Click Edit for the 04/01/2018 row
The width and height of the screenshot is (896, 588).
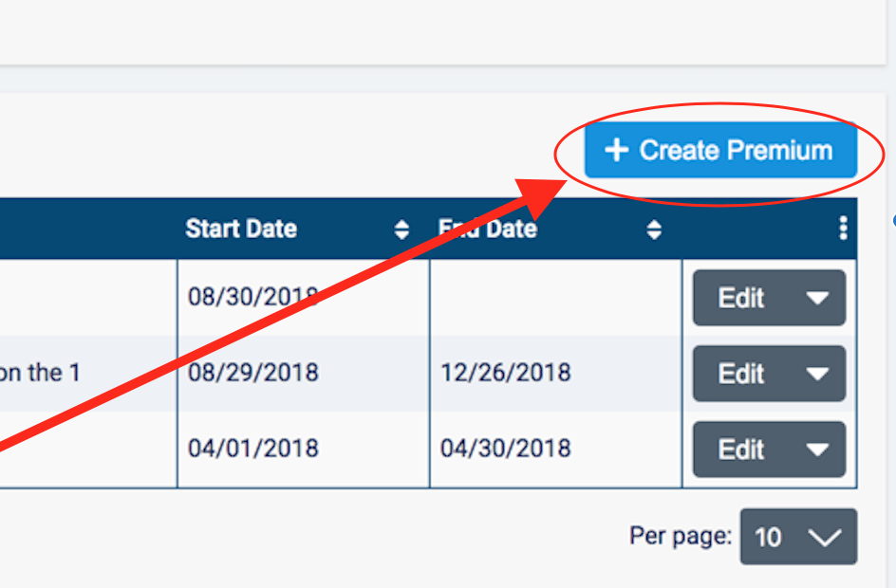(x=741, y=450)
